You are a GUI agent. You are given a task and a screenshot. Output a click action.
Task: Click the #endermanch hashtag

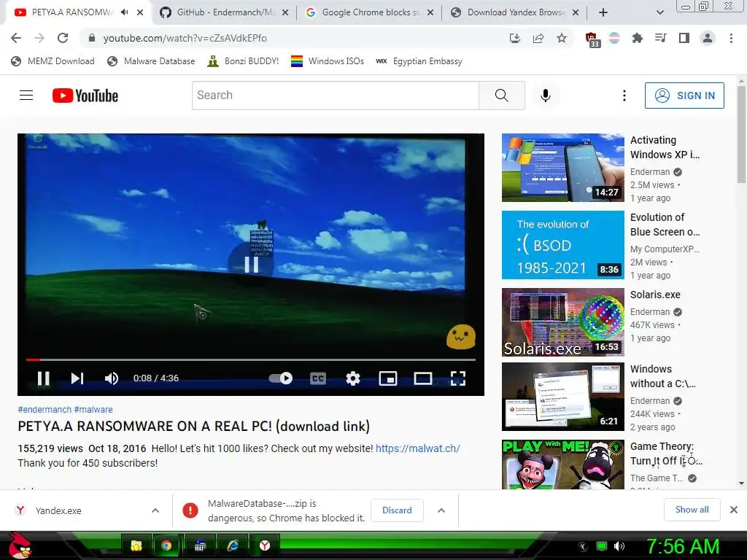point(44,410)
